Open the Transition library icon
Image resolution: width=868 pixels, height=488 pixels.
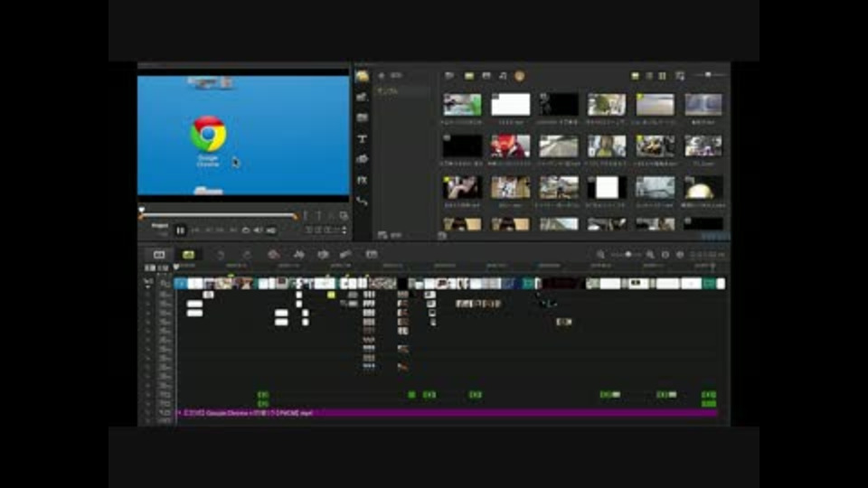tap(362, 117)
